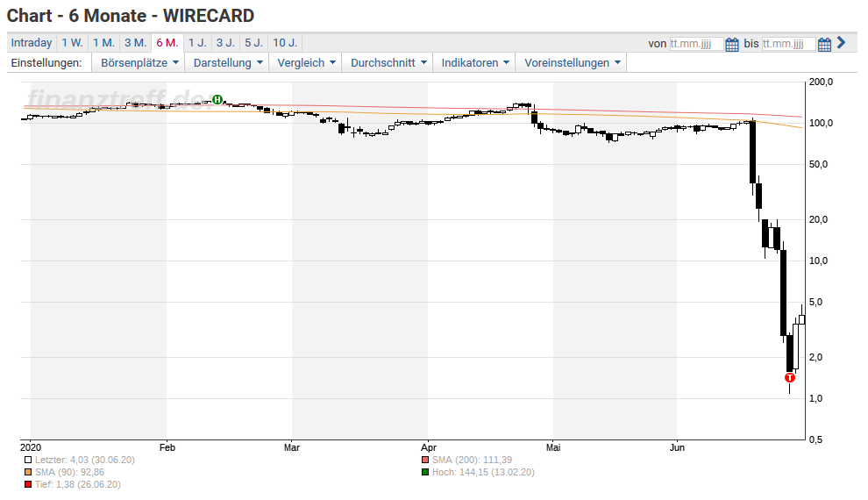Image resolution: width=868 pixels, height=500 pixels.
Task: Select the 6 M. timeframe tab
Action: pyautogui.click(x=167, y=43)
